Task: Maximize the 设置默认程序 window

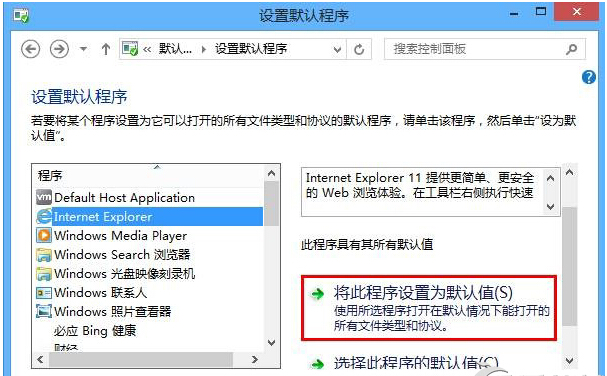Action: point(541,12)
